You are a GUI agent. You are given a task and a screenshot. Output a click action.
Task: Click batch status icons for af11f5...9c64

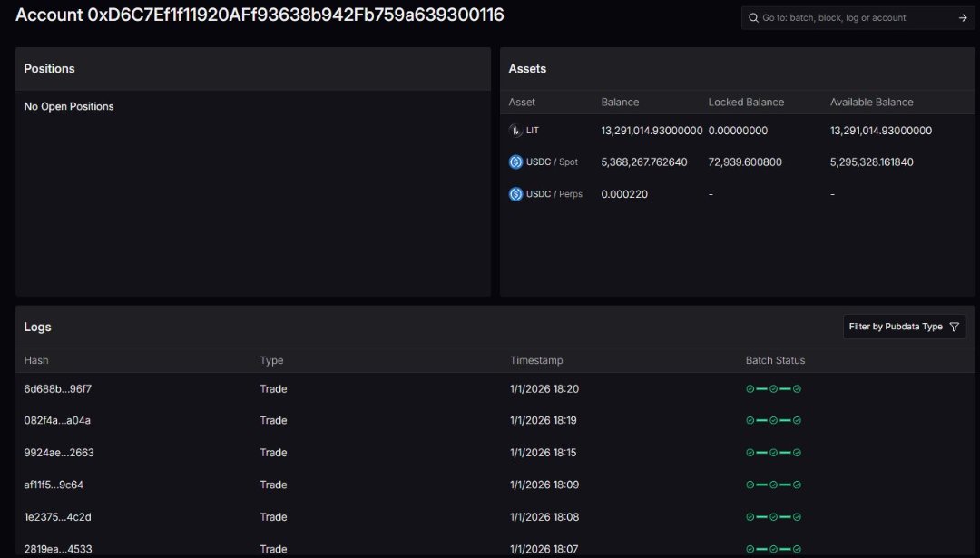pyautogui.click(x=774, y=485)
